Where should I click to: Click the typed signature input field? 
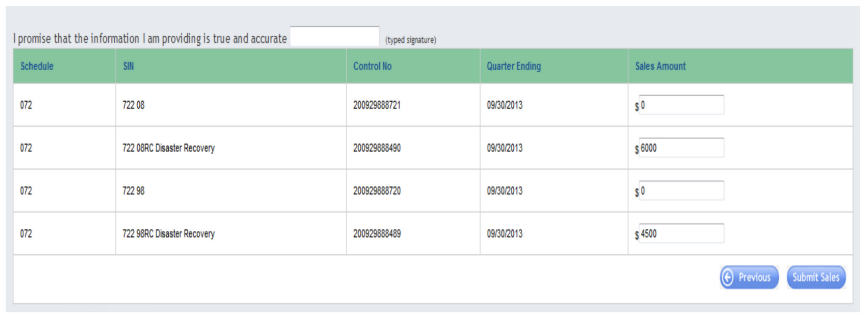[x=334, y=37]
